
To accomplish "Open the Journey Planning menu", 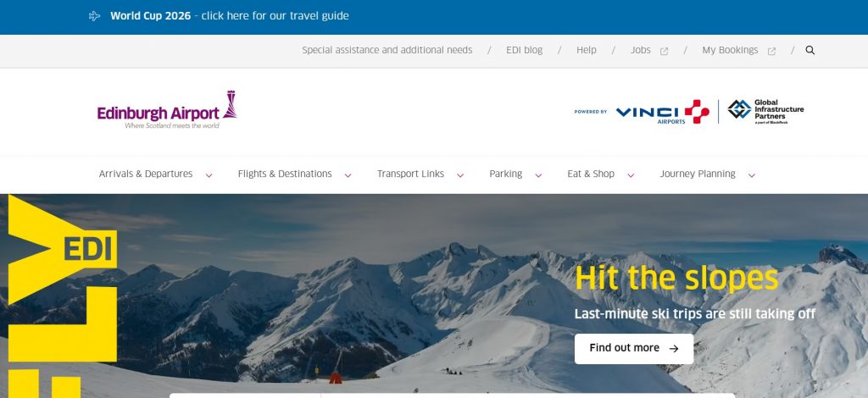I will (x=698, y=174).
